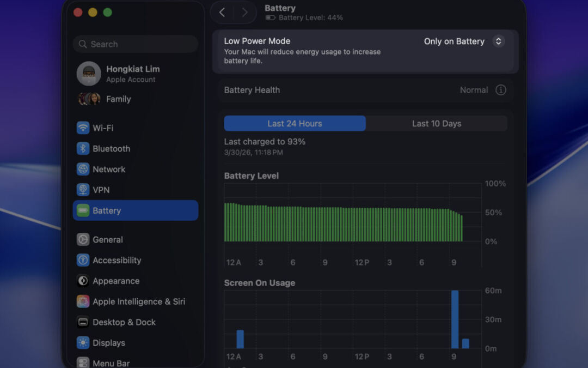Change Low Power Mode from Only on Battery
This screenshot has width=588, height=368.
463,41
